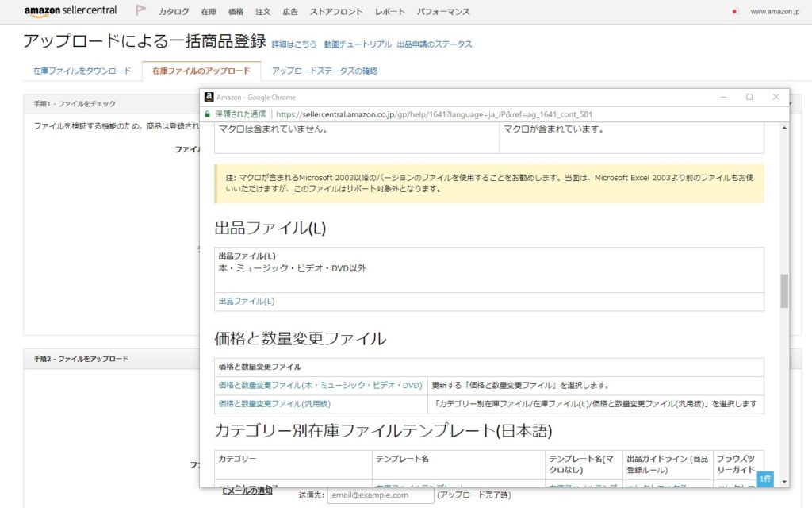
Task: Click the secure lock icon in the popup address bar
Action: (207, 114)
